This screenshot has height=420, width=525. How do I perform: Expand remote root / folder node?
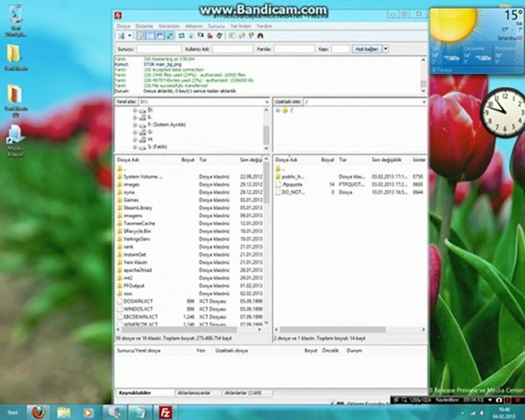pos(278,110)
